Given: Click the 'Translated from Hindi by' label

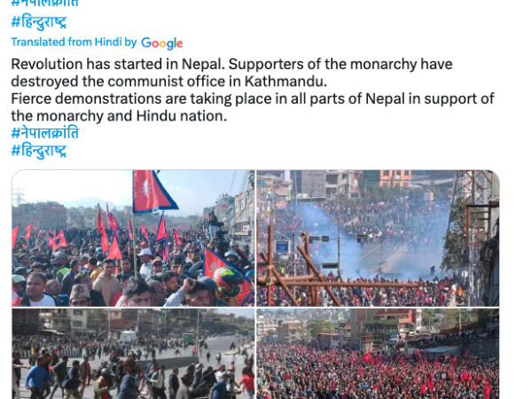Looking at the screenshot, I should coord(74,42).
